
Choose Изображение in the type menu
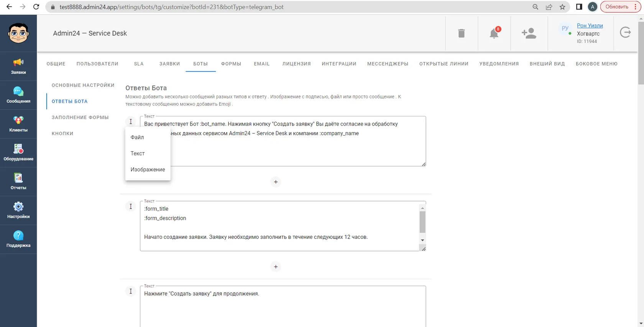[x=148, y=169]
